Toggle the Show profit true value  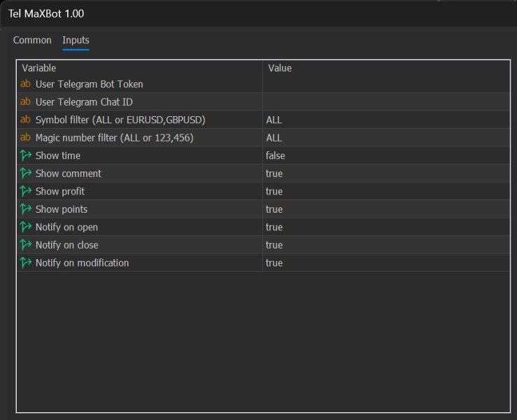[274, 191]
